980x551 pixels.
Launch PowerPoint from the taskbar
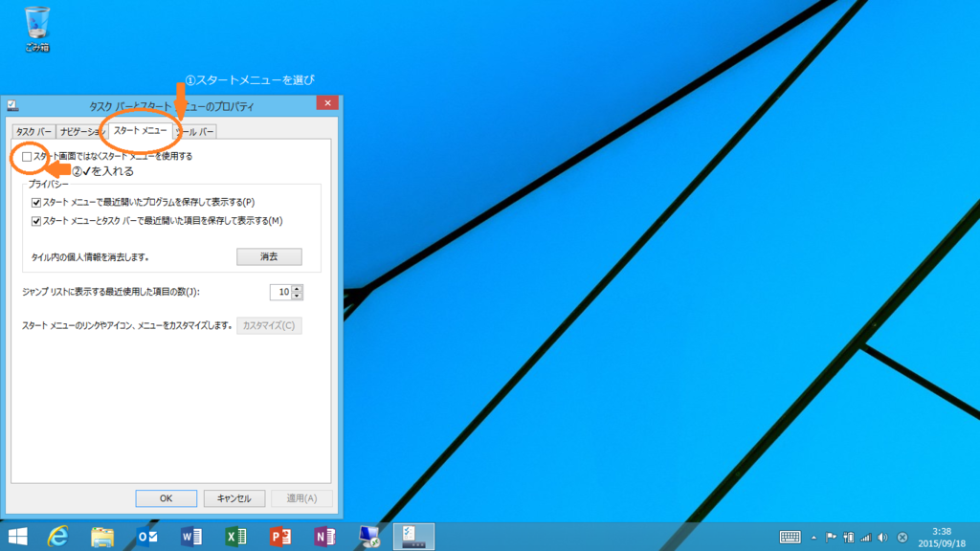pyautogui.click(x=280, y=537)
